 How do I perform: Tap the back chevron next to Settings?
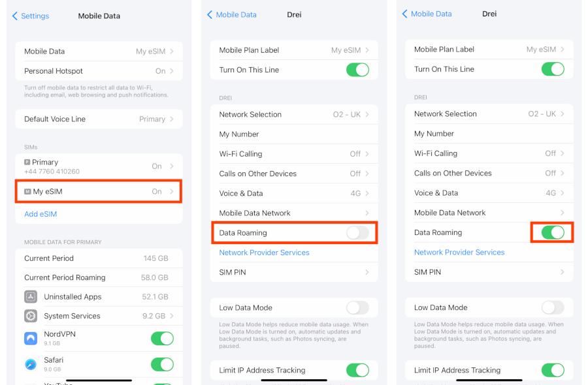click(x=15, y=16)
